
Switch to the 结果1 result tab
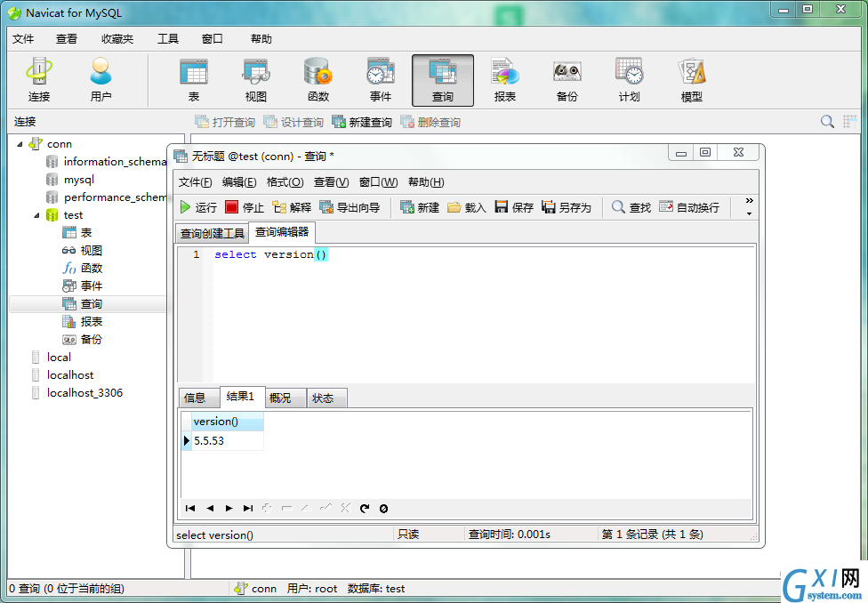coord(243,397)
